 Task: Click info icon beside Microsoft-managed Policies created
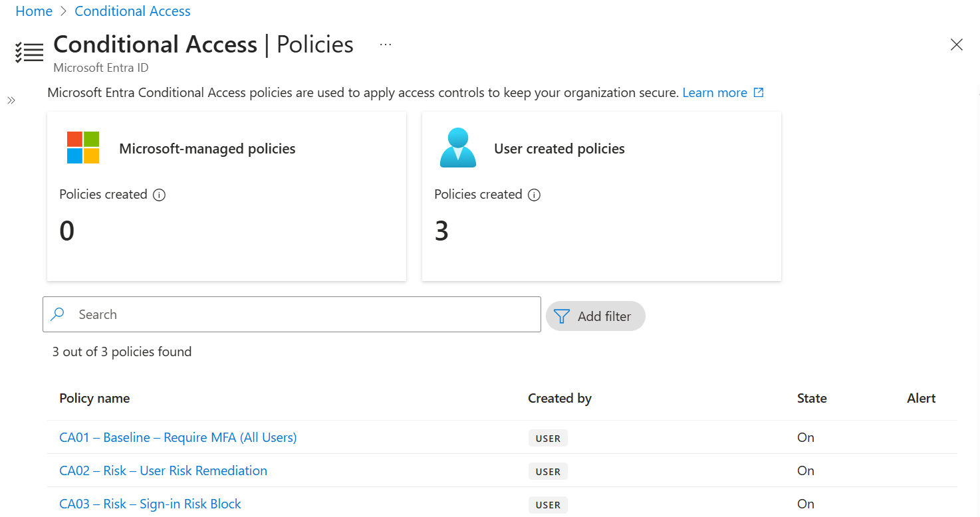click(159, 195)
